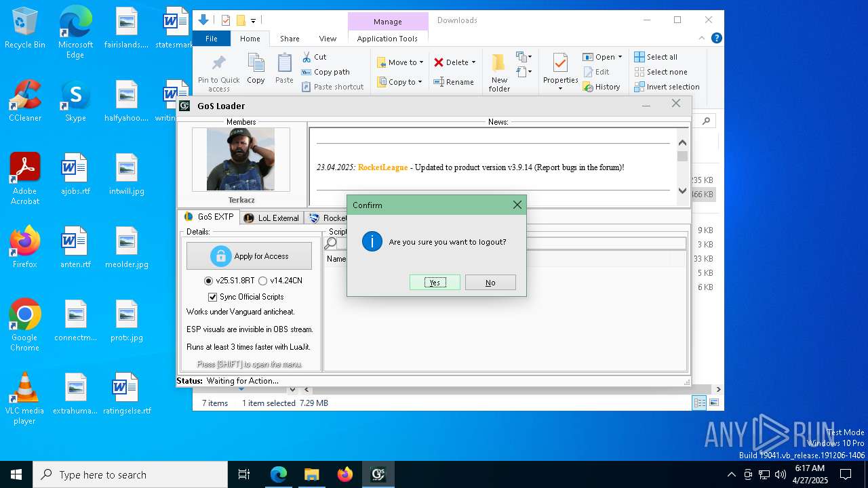
Task: Confirm logout with the Yes button
Action: coord(435,283)
